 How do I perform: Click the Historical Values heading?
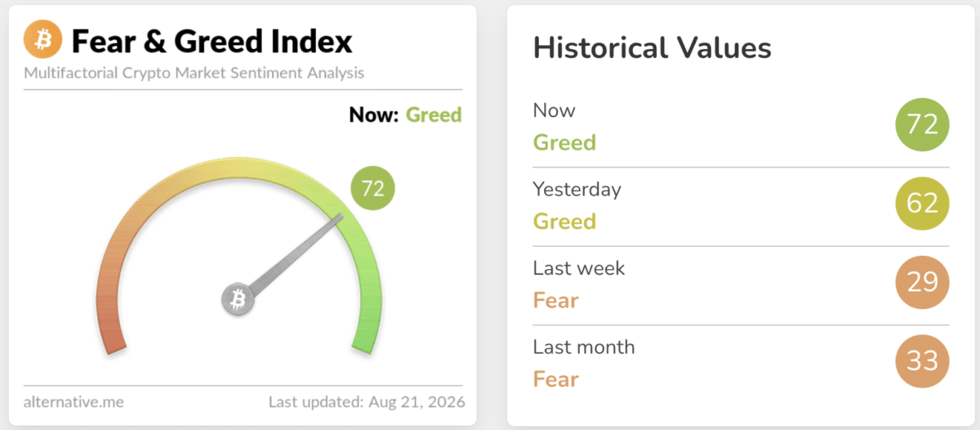[x=653, y=48]
